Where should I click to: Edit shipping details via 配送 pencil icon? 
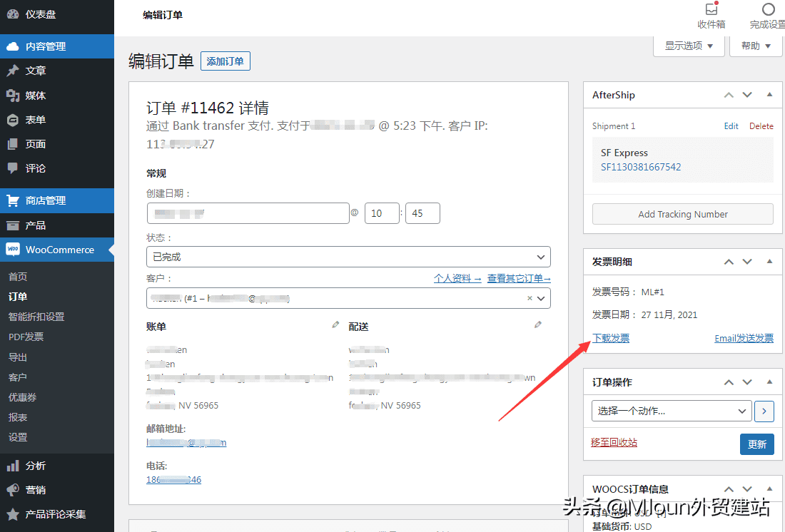point(538,324)
